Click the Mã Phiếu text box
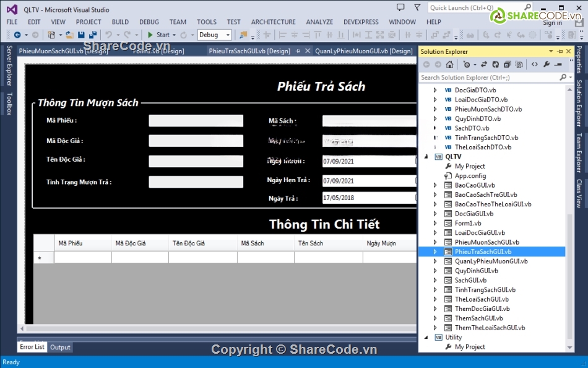 (196, 121)
